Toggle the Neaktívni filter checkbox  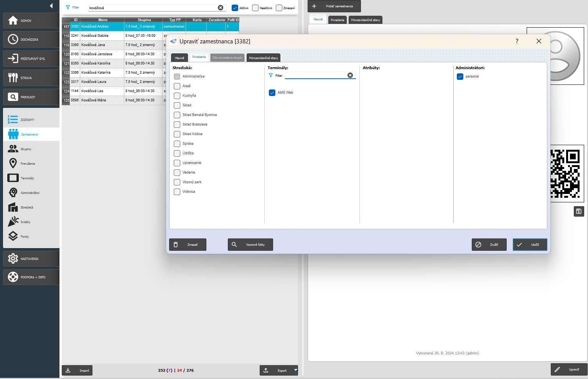(255, 8)
